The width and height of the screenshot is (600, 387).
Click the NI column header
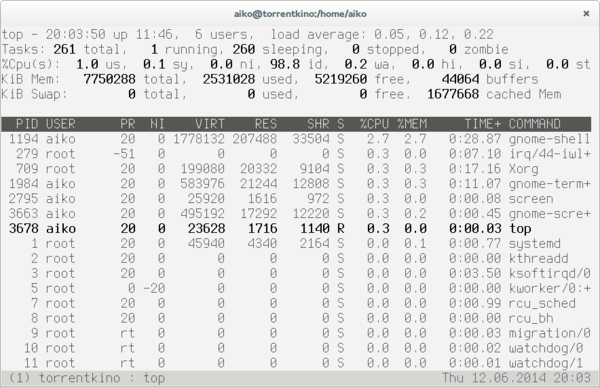(157, 124)
